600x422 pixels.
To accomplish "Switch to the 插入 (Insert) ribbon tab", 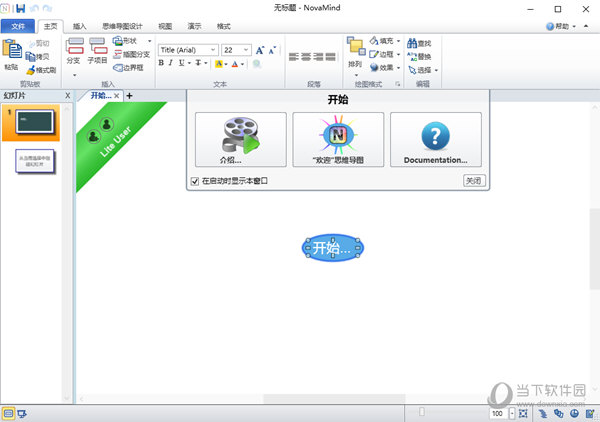I will pos(80,26).
